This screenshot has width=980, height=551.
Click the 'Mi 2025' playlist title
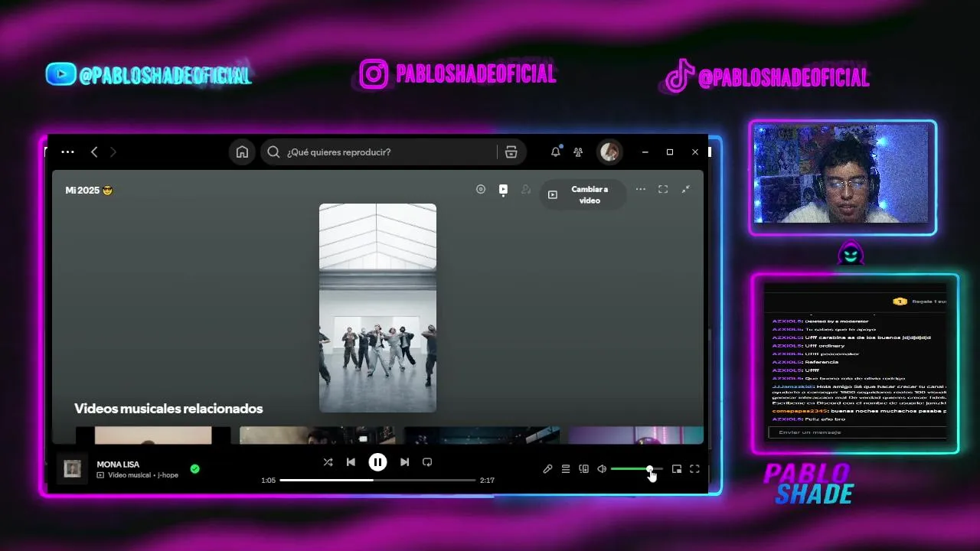[x=89, y=190]
